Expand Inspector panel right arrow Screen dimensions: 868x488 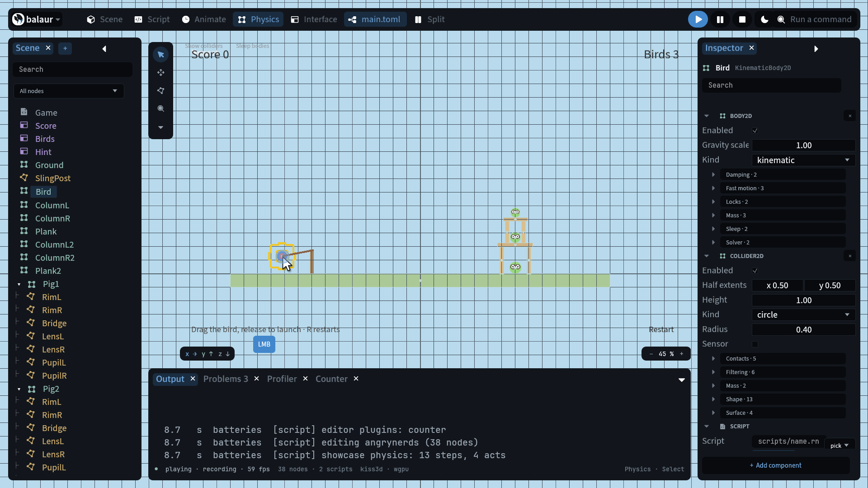[x=816, y=49]
